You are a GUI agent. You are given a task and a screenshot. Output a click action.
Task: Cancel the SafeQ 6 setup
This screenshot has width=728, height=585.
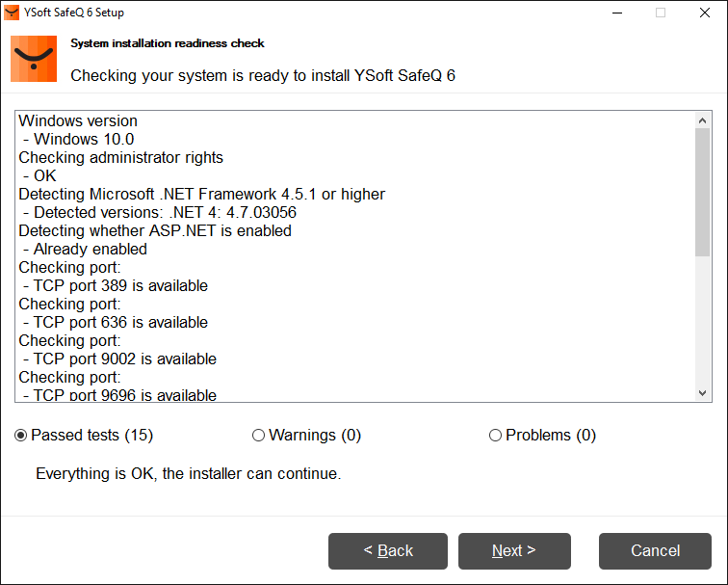tap(655, 551)
